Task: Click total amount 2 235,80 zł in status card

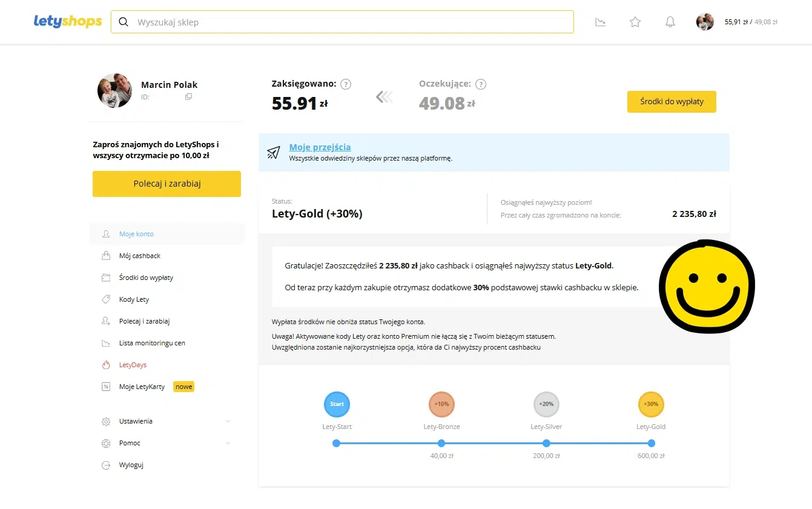Action: 694,214
